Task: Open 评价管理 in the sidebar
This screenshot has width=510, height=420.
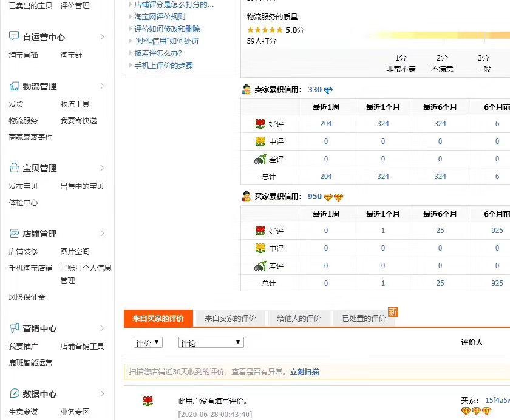Action: click(75, 6)
